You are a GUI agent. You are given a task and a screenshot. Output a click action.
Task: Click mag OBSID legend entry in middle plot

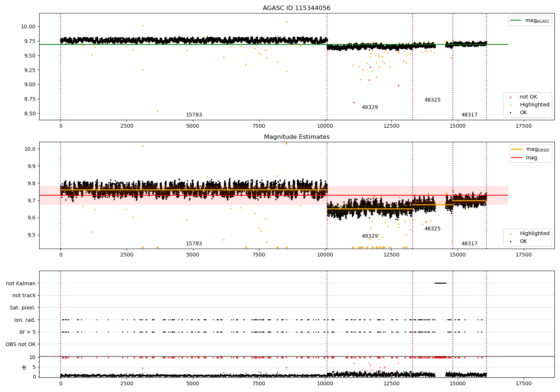[x=530, y=149]
